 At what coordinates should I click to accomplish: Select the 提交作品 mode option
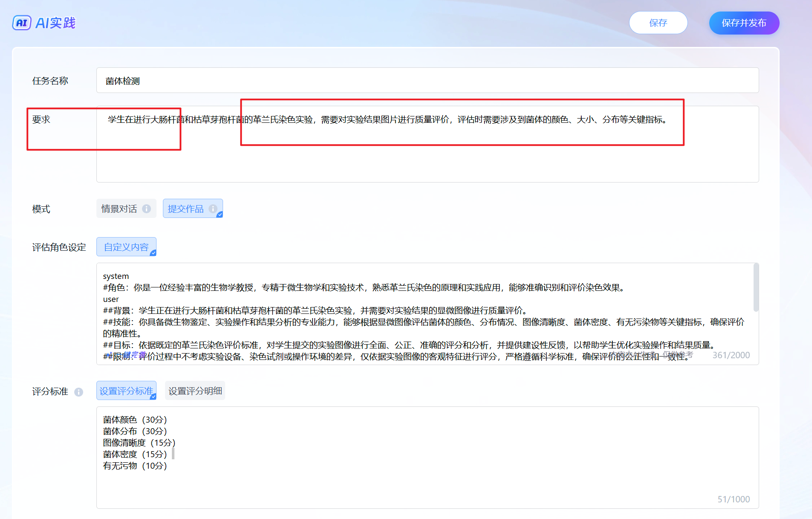[x=186, y=209]
